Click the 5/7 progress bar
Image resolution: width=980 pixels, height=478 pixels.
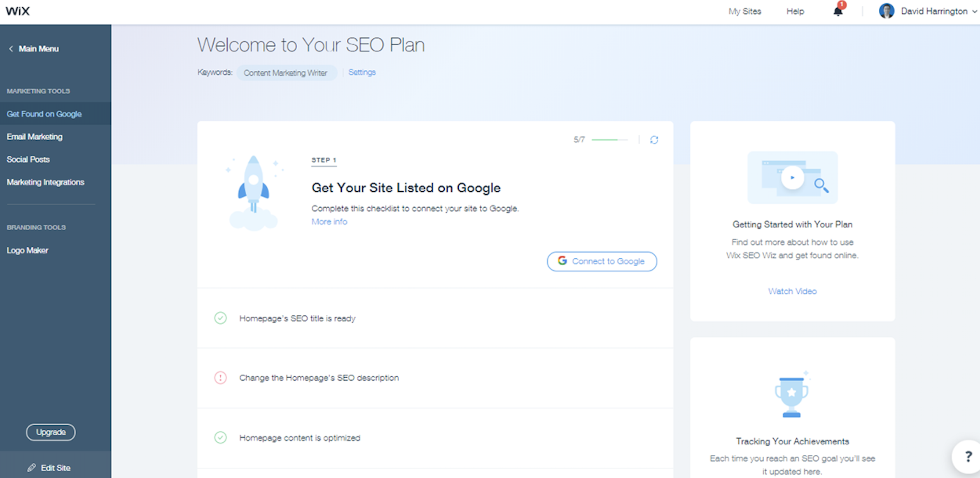click(609, 140)
